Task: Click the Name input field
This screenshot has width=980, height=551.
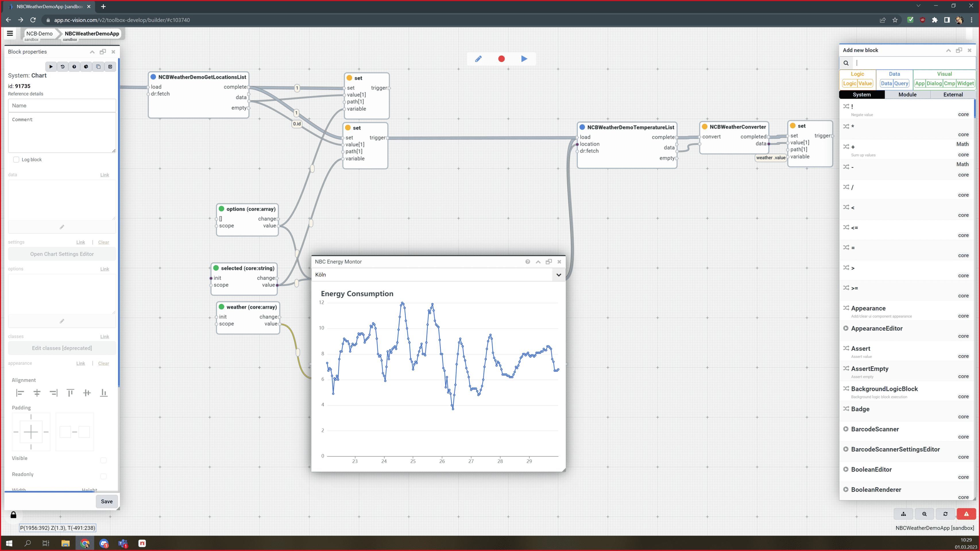Action: pos(62,105)
